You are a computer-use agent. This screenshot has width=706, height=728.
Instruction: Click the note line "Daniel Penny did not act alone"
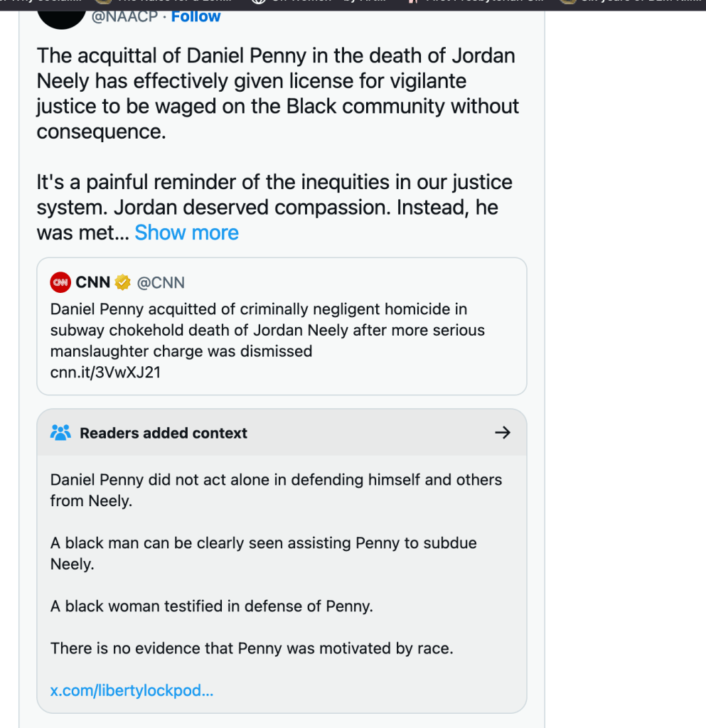276,490
